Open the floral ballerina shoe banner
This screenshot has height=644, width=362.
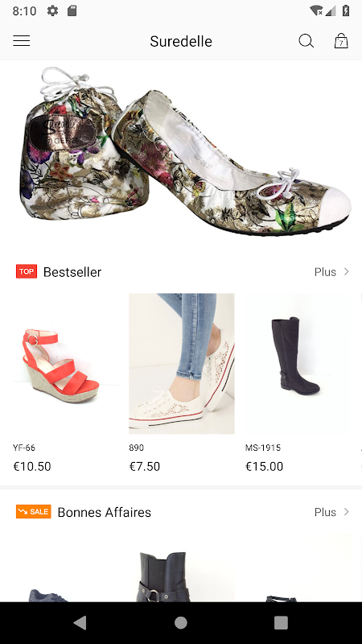(181, 151)
